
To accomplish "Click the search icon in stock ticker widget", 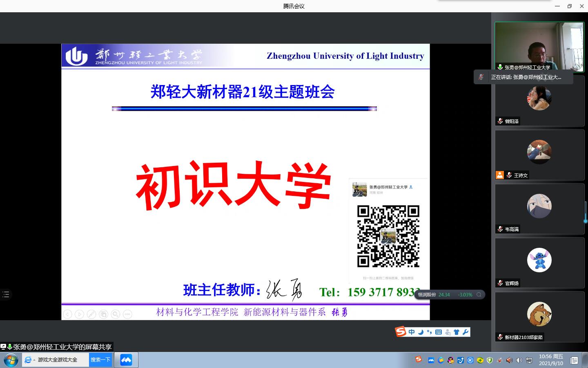I will click(479, 294).
